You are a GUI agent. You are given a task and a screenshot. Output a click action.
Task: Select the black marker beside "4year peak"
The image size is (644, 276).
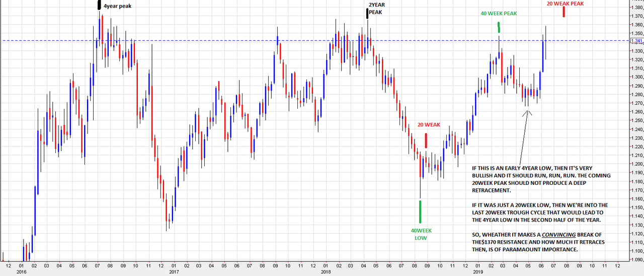click(x=99, y=5)
